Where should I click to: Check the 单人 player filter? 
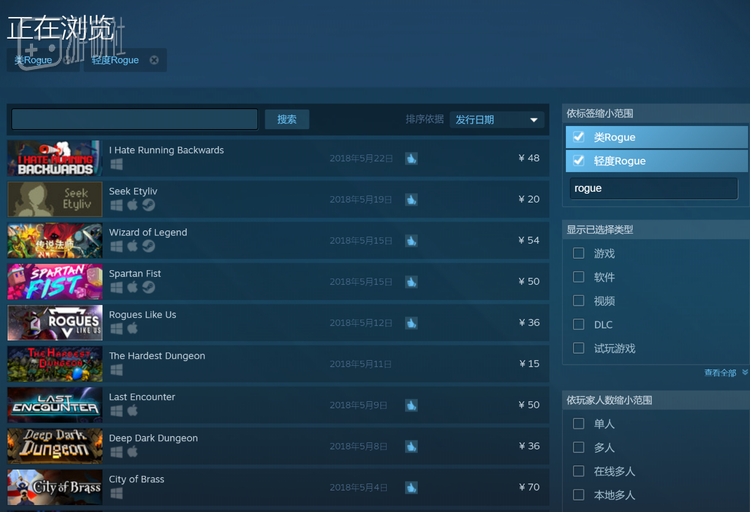[x=578, y=423]
